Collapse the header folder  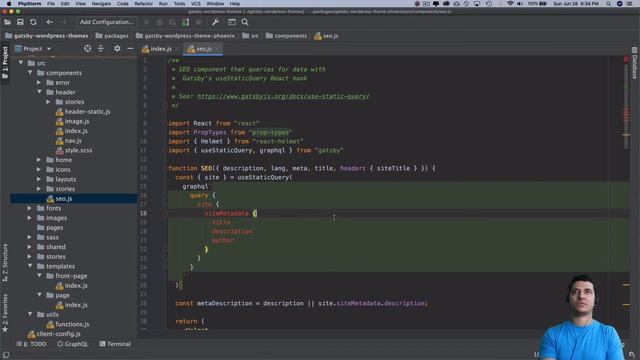point(39,92)
